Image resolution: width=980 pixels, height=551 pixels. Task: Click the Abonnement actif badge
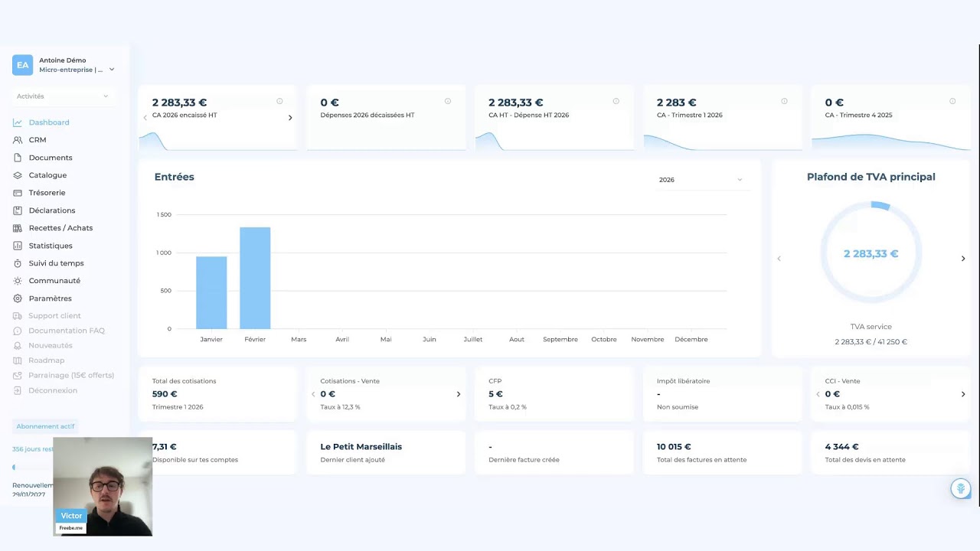[x=45, y=426]
